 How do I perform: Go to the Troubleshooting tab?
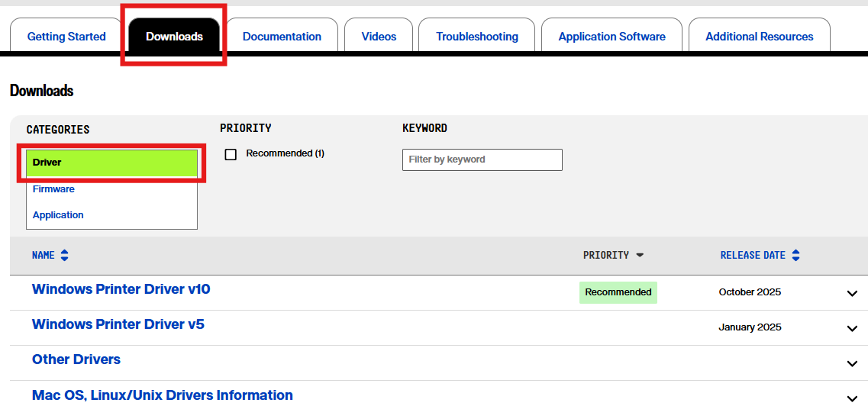tap(476, 37)
